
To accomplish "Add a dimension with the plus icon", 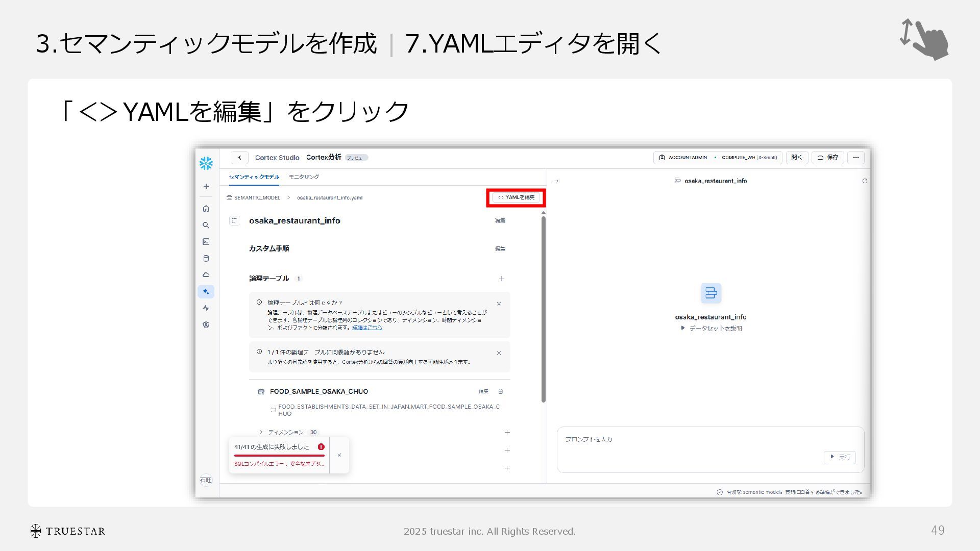I will click(x=507, y=433).
